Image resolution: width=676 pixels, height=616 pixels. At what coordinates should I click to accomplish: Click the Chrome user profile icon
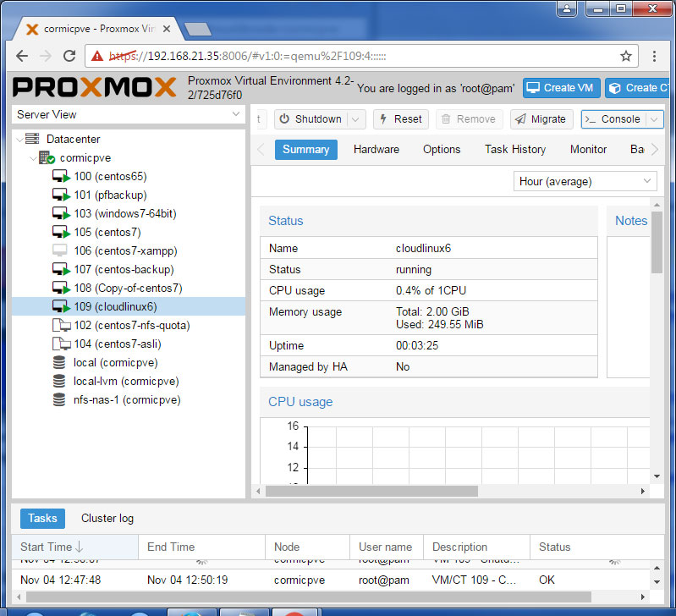coord(567,8)
